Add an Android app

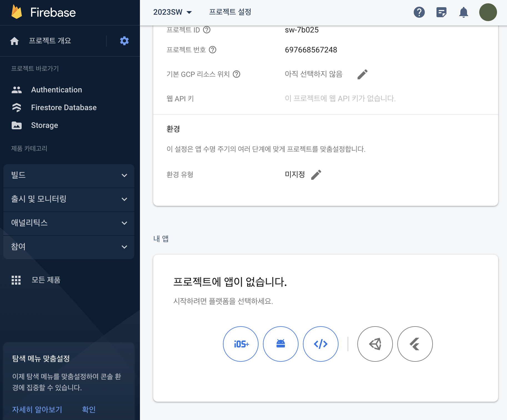(x=281, y=344)
